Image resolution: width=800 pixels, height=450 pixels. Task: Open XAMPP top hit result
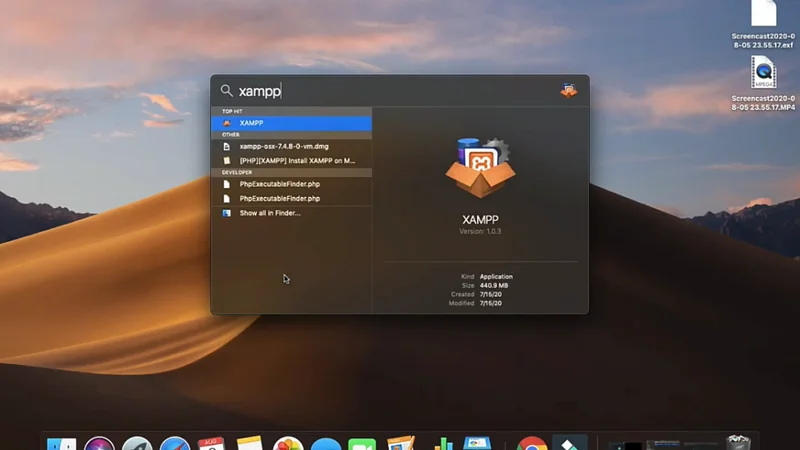tap(290, 122)
